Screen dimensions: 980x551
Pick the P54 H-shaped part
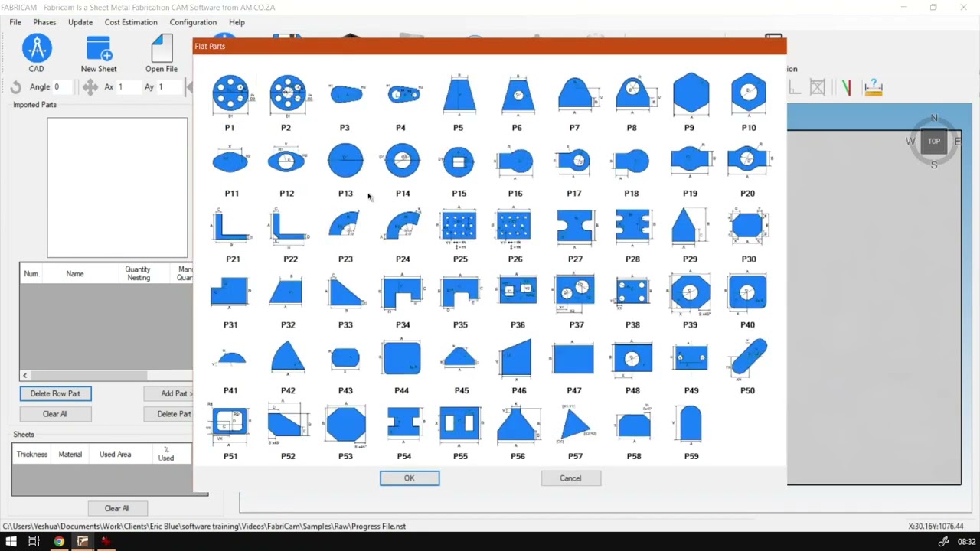[x=403, y=423]
